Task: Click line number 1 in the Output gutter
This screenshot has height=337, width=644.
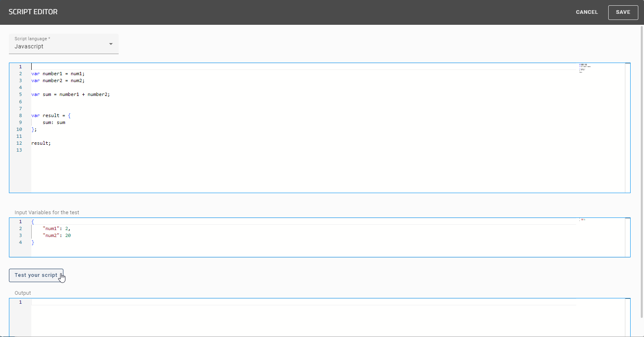Action: point(20,302)
